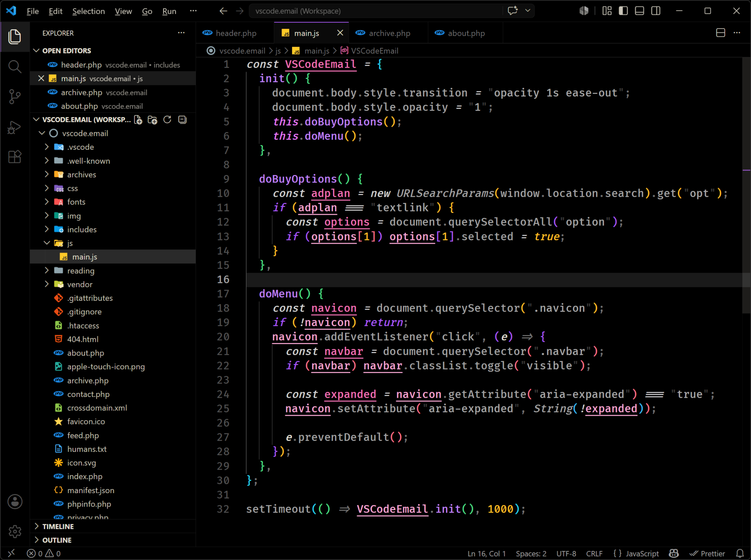This screenshot has width=751, height=560.
Task: Click the js breadcrumb segment
Action: [x=278, y=51]
